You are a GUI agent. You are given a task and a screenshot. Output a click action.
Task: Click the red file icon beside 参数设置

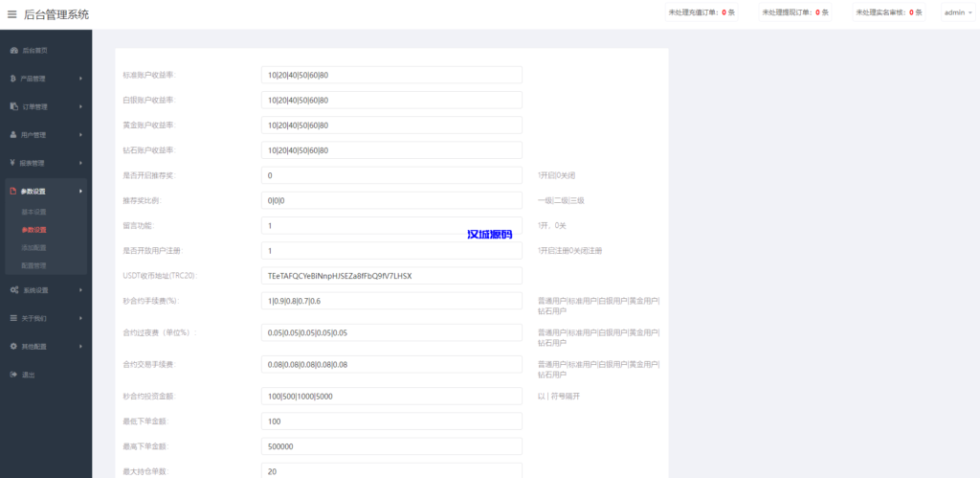pos(13,192)
